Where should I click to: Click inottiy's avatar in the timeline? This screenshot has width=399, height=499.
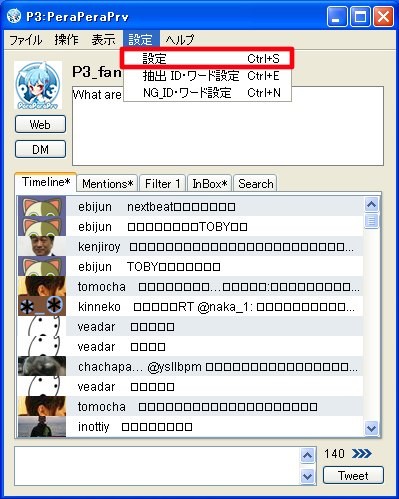pos(42,426)
